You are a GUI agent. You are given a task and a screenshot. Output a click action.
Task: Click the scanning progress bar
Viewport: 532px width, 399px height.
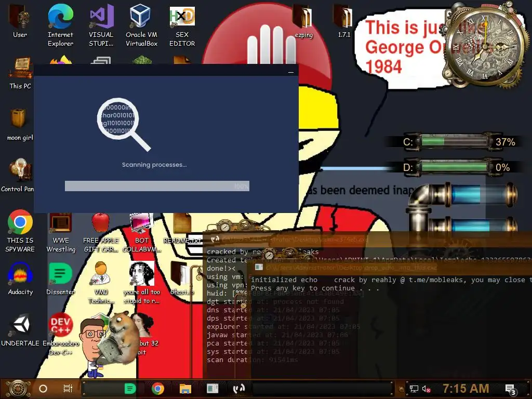point(157,186)
